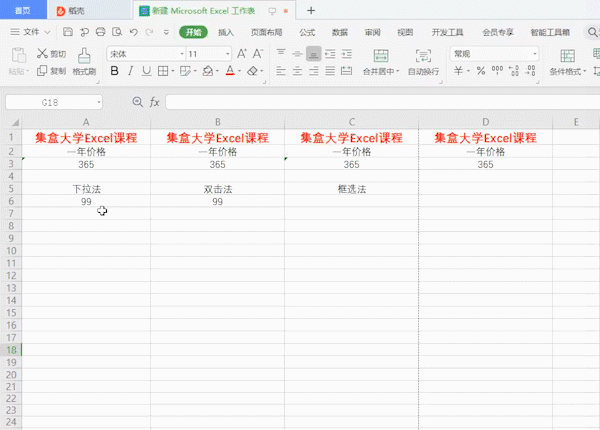
Task: Toggle Bold formatting
Action: click(114, 71)
